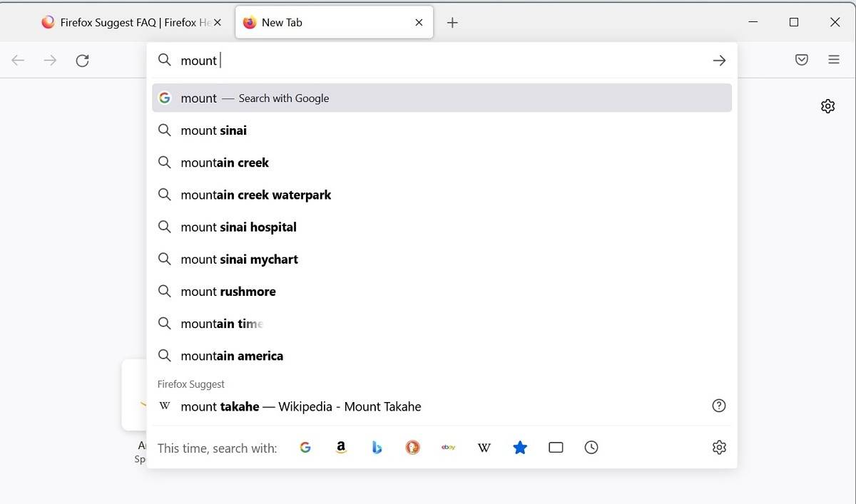
Task: Select the Amazon search engine icon
Action: (x=341, y=447)
